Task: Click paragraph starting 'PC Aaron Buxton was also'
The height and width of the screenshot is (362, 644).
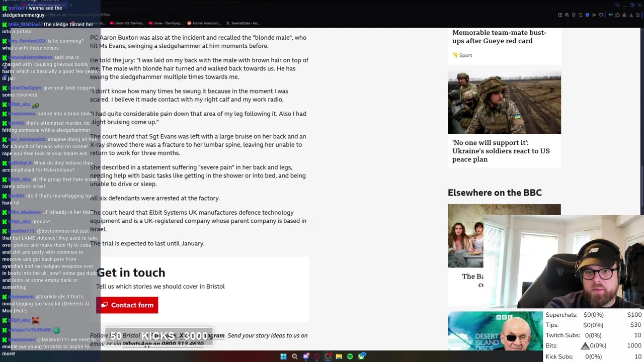Action: click(198, 42)
